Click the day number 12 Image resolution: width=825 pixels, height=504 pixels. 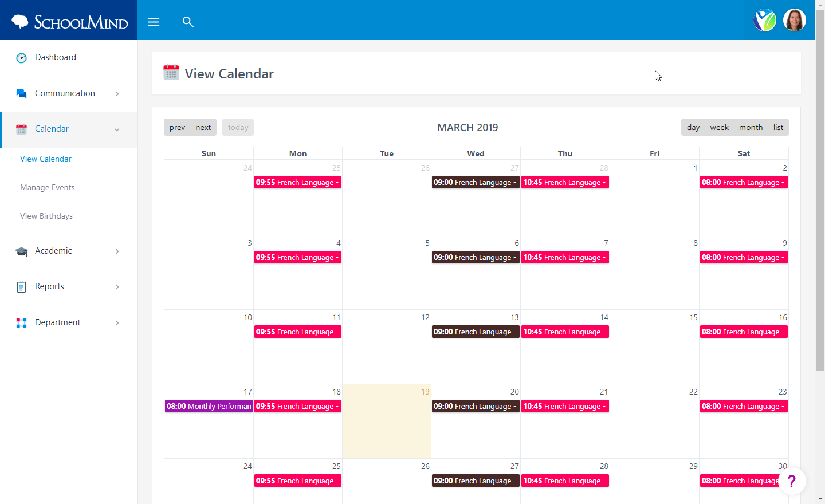(425, 317)
